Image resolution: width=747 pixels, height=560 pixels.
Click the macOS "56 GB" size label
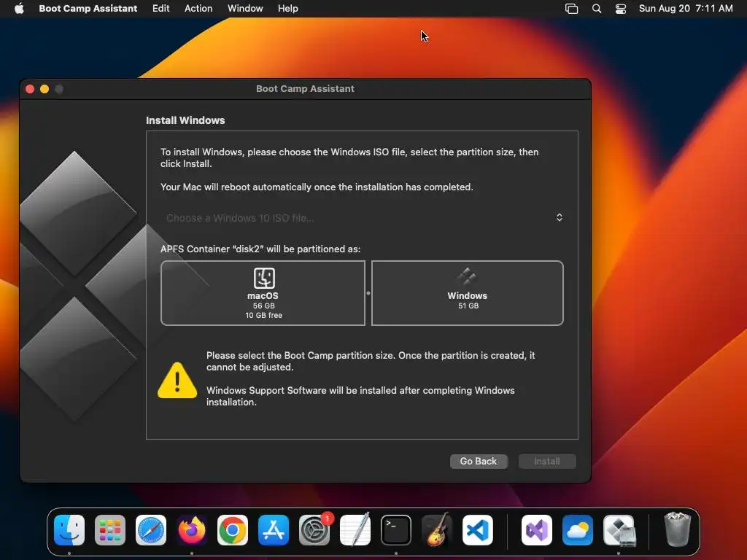coord(263,306)
